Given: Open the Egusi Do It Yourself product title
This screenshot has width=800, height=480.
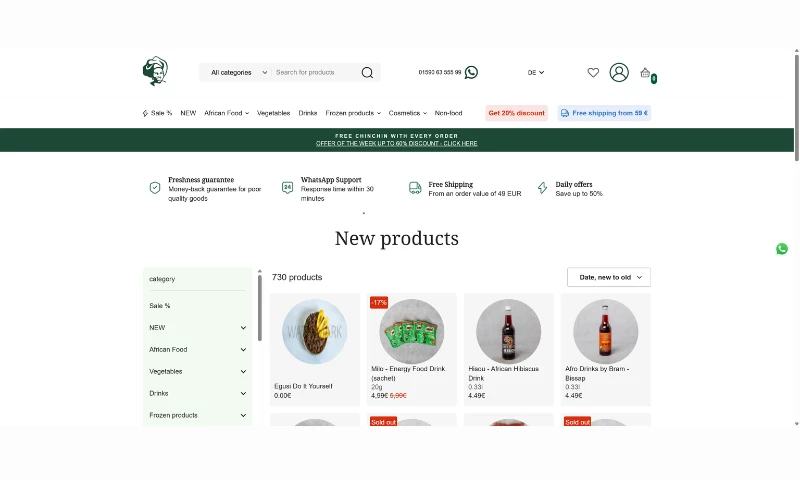Looking at the screenshot, I should (303, 386).
